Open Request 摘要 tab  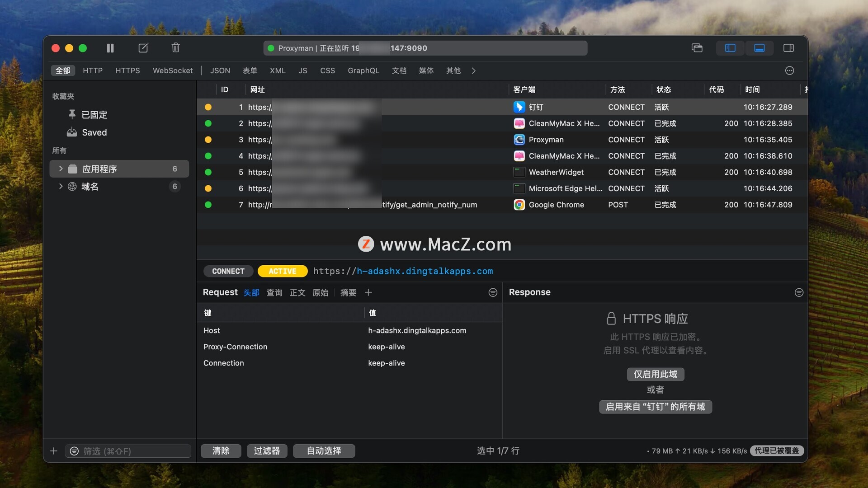point(349,293)
